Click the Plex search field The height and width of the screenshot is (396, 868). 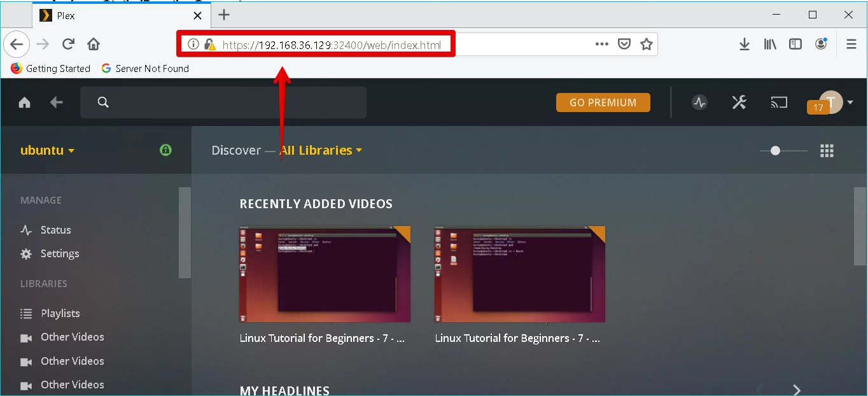click(x=223, y=103)
